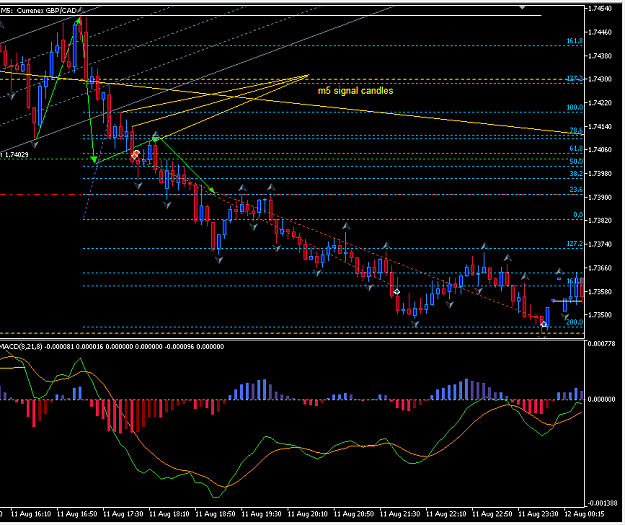Click the "11 Aug 22:10" time label
This screenshot has width=625, height=525.
coord(446,514)
